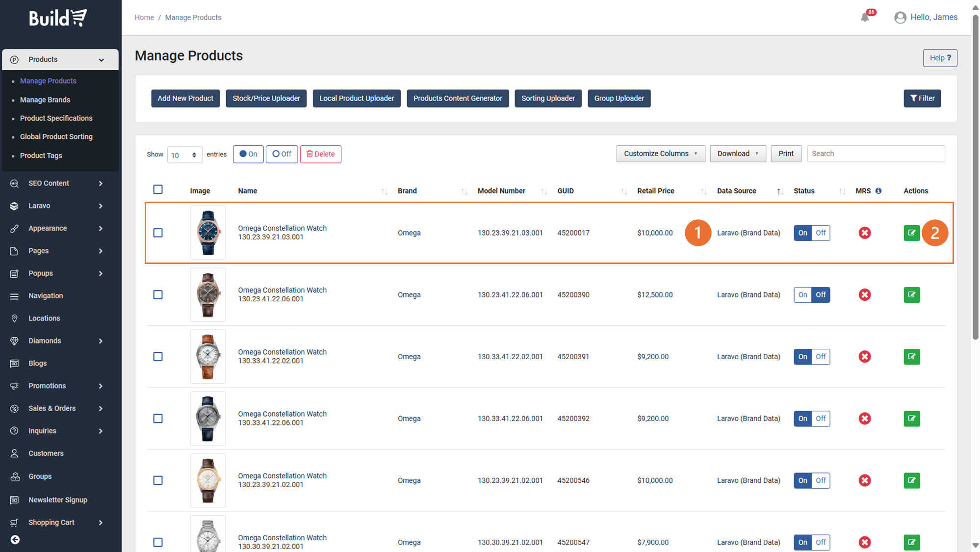
Task: Open Locations from the sidebar pin icon
Action: (15, 318)
